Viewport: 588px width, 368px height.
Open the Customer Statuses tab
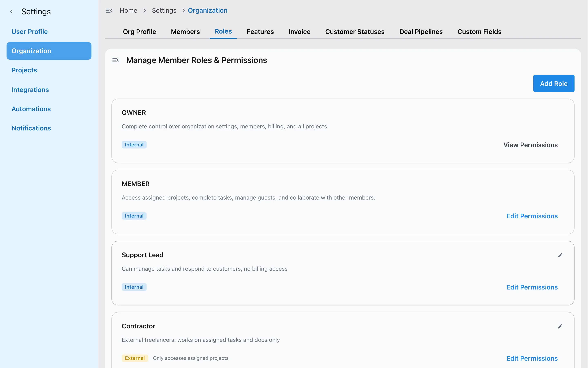pos(355,32)
